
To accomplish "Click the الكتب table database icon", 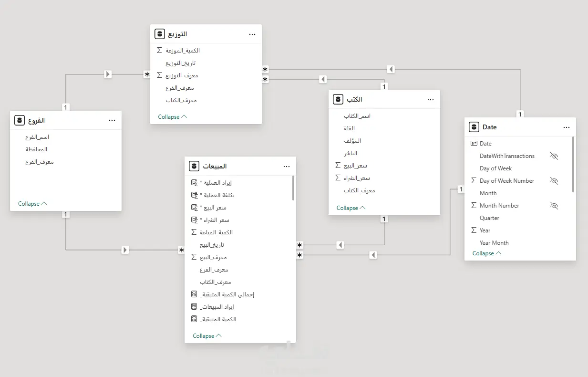I will (338, 99).
